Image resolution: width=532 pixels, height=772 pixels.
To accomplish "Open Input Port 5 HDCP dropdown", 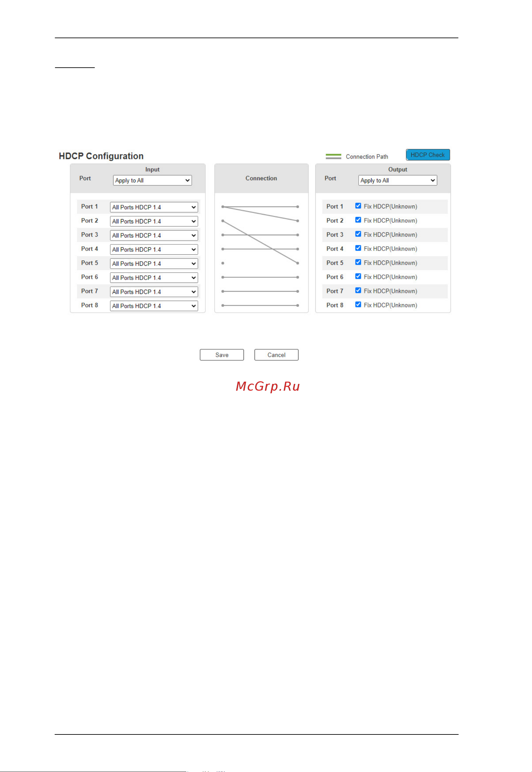I will pos(154,263).
